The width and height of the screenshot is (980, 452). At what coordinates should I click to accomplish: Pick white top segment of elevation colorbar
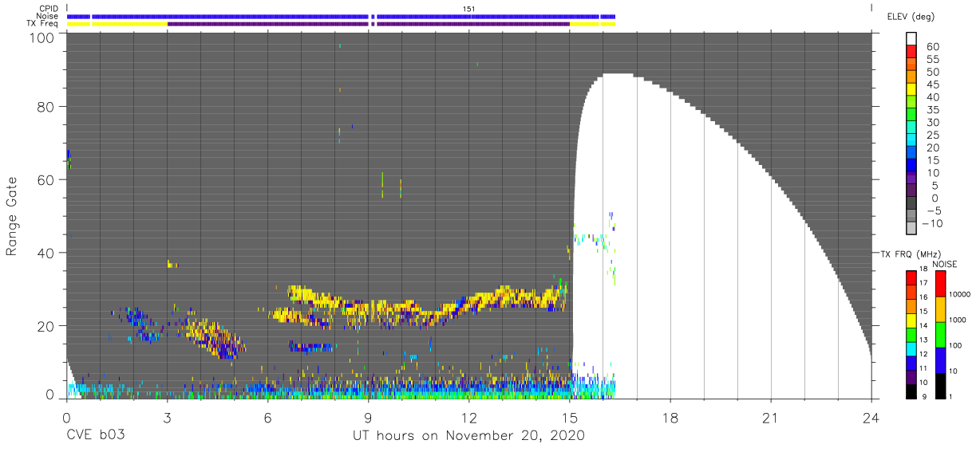[912, 39]
